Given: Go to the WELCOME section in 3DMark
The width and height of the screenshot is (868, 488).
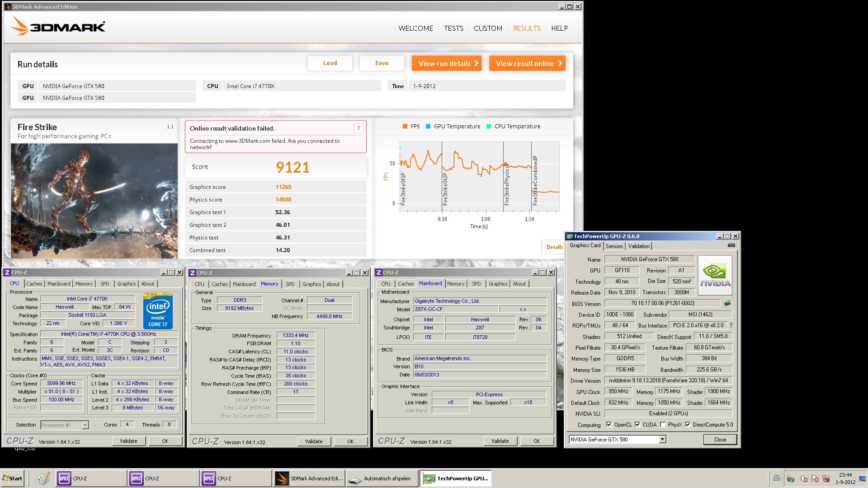Looking at the screenshot, I should 415,28.
